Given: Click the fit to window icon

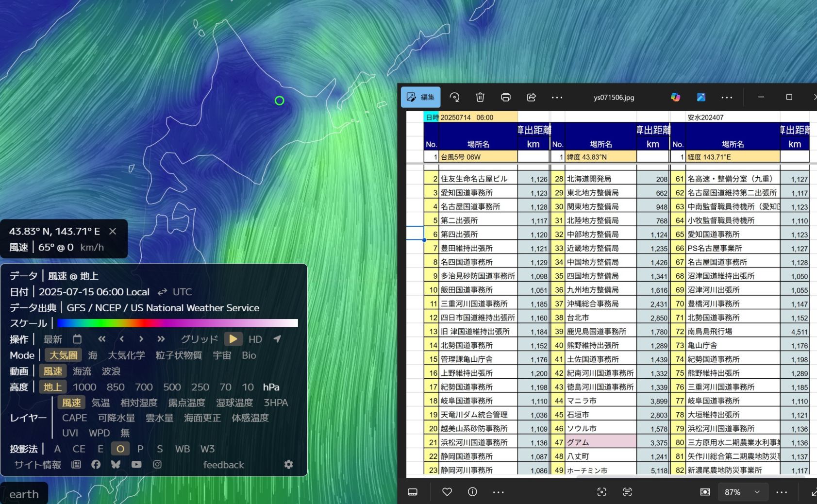Looking at the screenshot, I should 705,492.
